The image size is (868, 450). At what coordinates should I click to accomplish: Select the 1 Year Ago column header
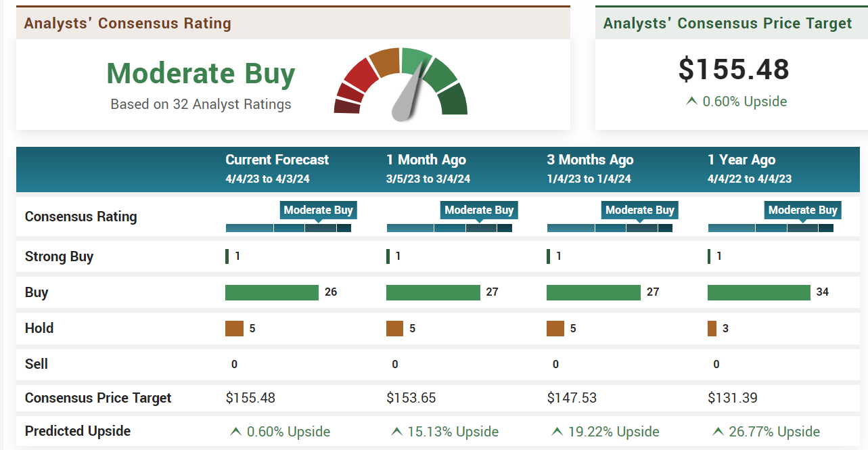click(741, 160)
